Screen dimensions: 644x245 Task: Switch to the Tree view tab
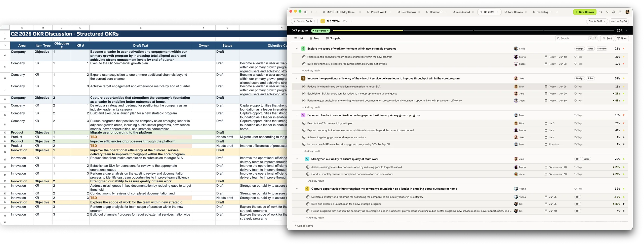click(314, 38)
